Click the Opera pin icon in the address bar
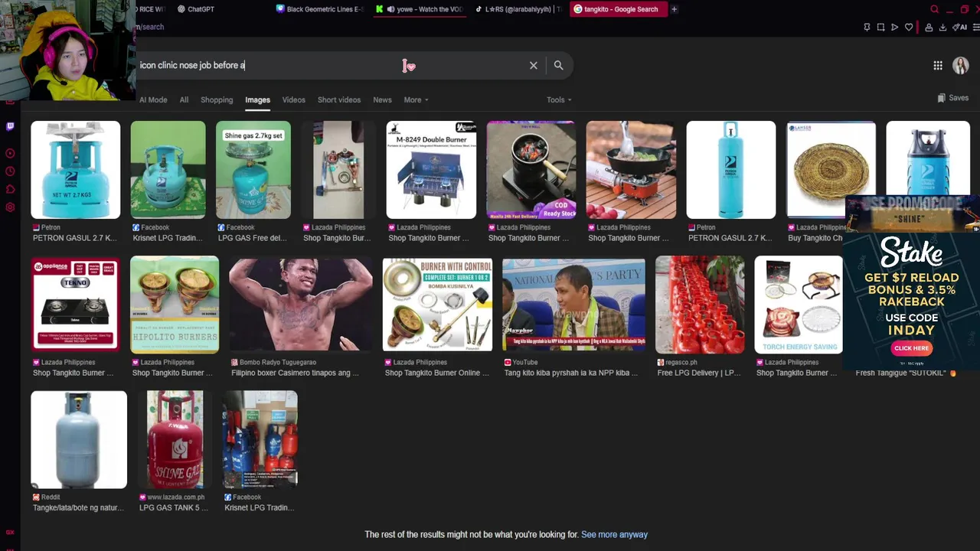Screen dimensions: 980x551 click(867, 28)
